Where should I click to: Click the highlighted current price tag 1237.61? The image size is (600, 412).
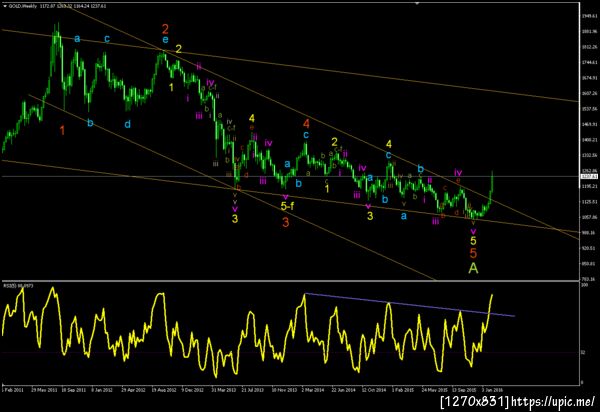pyautogui.click(x=589, y=176)
